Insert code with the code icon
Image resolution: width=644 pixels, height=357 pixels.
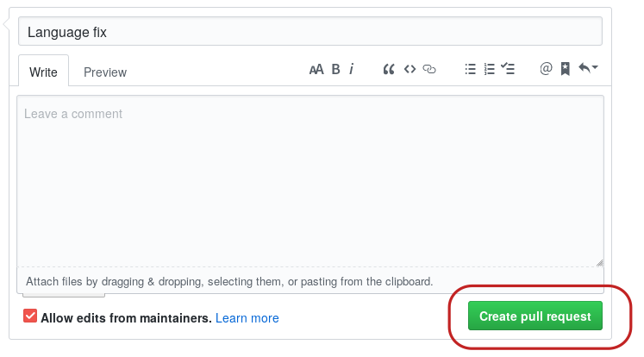(x=410, y=70)
